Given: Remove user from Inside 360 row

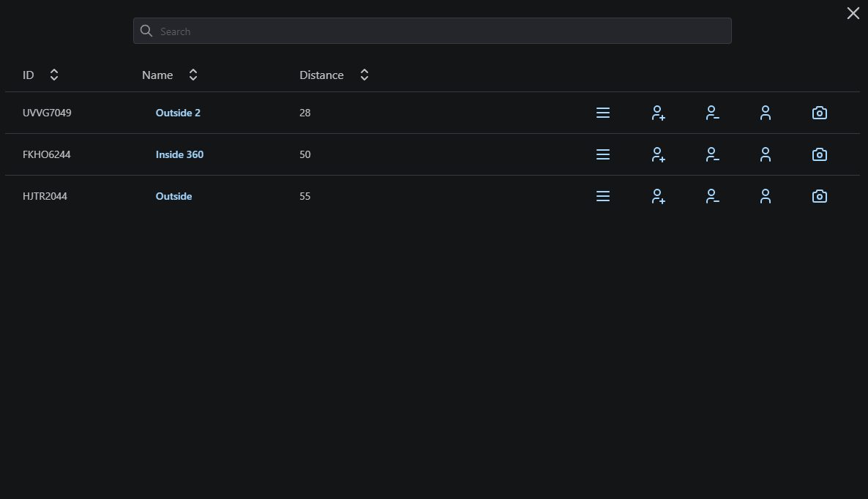Looking at the screenshot, I should pyautogui.click(x=712, y=154).
